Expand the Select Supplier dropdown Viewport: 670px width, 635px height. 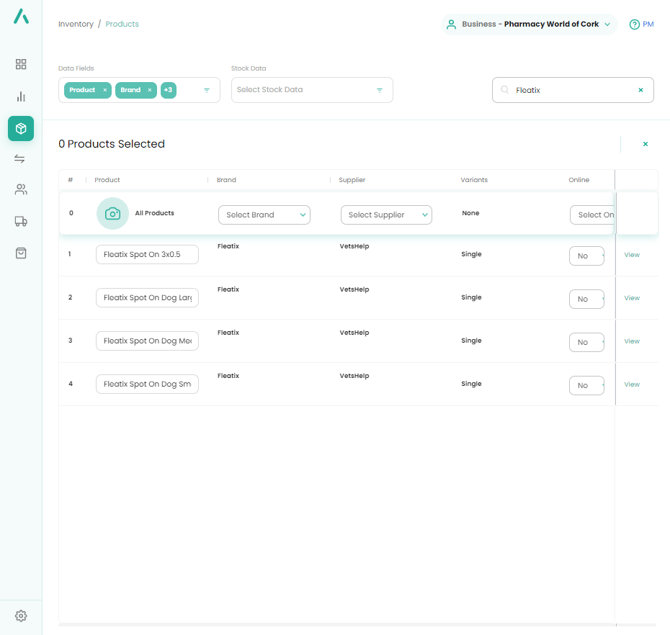click(386, 215)
